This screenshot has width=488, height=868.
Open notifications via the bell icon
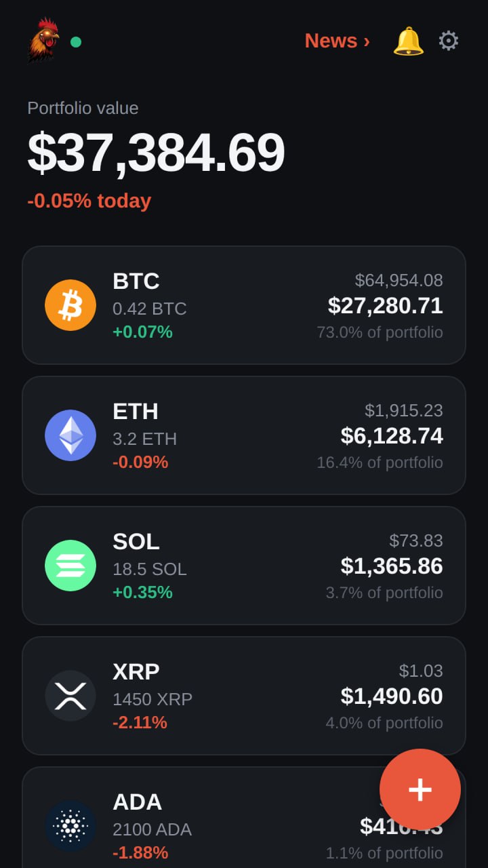point(408,41)
